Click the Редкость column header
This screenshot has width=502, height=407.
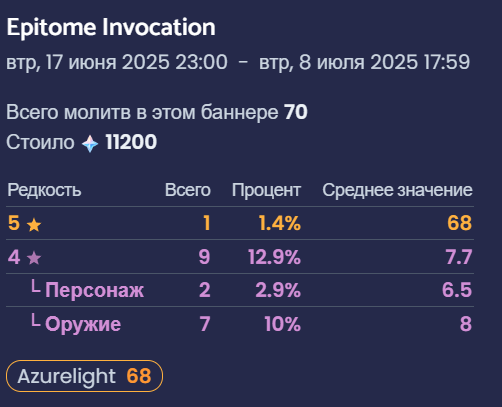[x=44, y=190]
